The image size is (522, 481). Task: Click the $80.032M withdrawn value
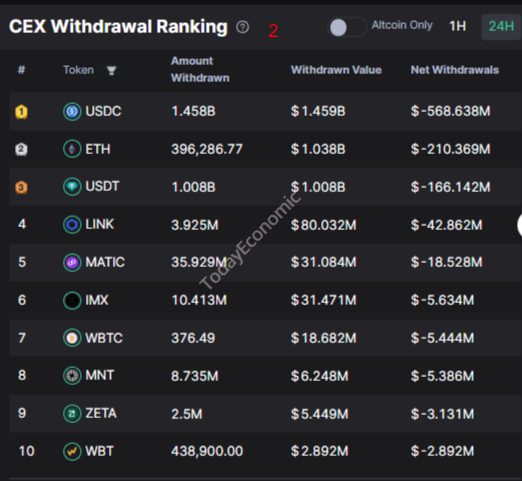tap(324, 225)
